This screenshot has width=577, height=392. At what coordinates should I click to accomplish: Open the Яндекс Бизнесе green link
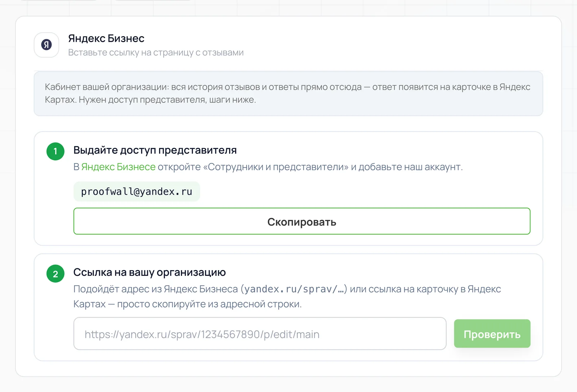pos(118,167)
